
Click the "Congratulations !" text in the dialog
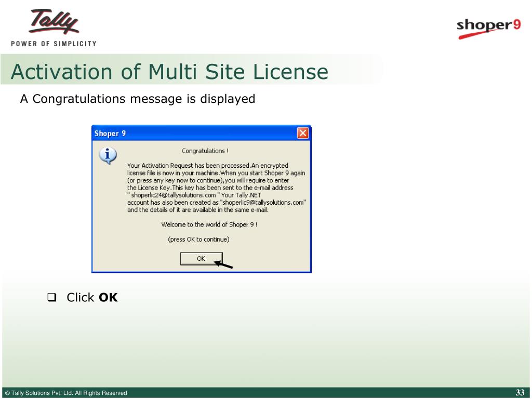coord(205,151)
